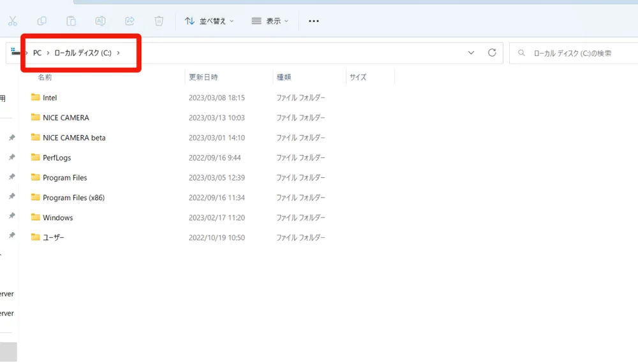Screen dimensions: 638x364
Task: Click the Copy icon in toolbar
Action: coord(41,21)
